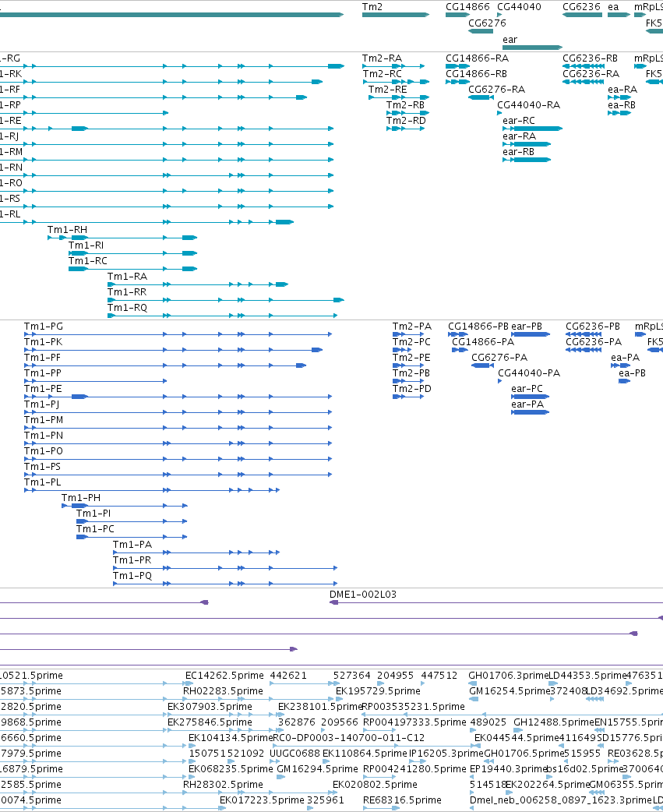Click the CG14866-RA transcript
Image resolution: width=663 pixels, height=812 pixels.
pos(457,66)
